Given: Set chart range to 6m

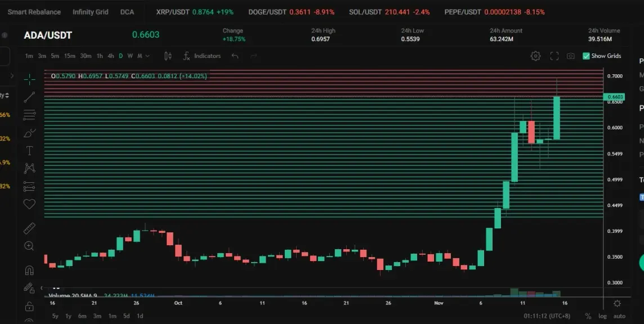Looking at the screenshot, I should [82, 316].
